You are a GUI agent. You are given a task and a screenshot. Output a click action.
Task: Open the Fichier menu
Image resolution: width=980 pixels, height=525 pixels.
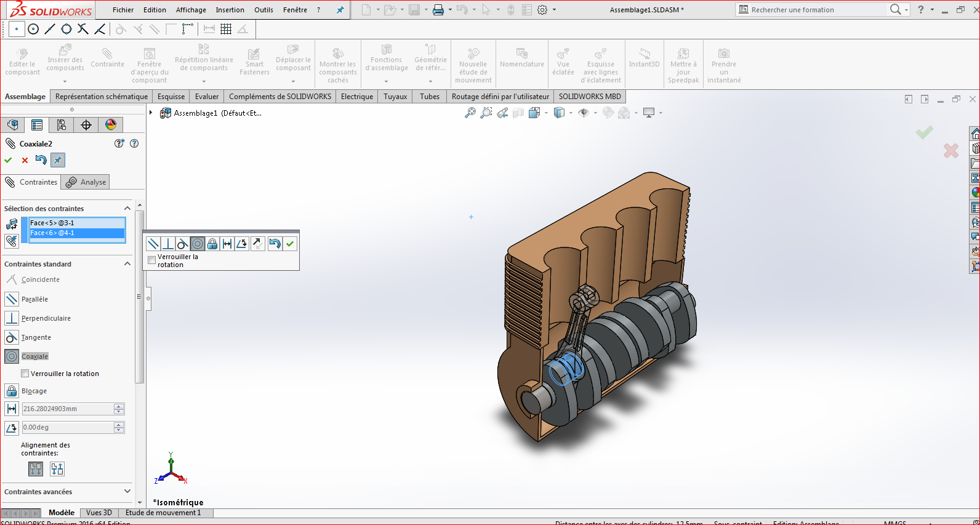coord(123,10)
